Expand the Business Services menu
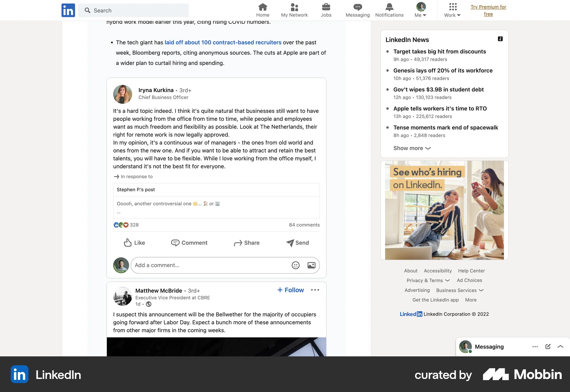This screenshot has height=392, width=570. [x=459, y=290]
